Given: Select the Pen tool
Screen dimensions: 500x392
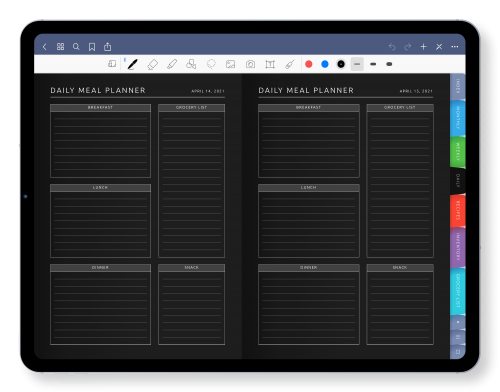Looking at the screenshot, I should click(x=133, y=64).
